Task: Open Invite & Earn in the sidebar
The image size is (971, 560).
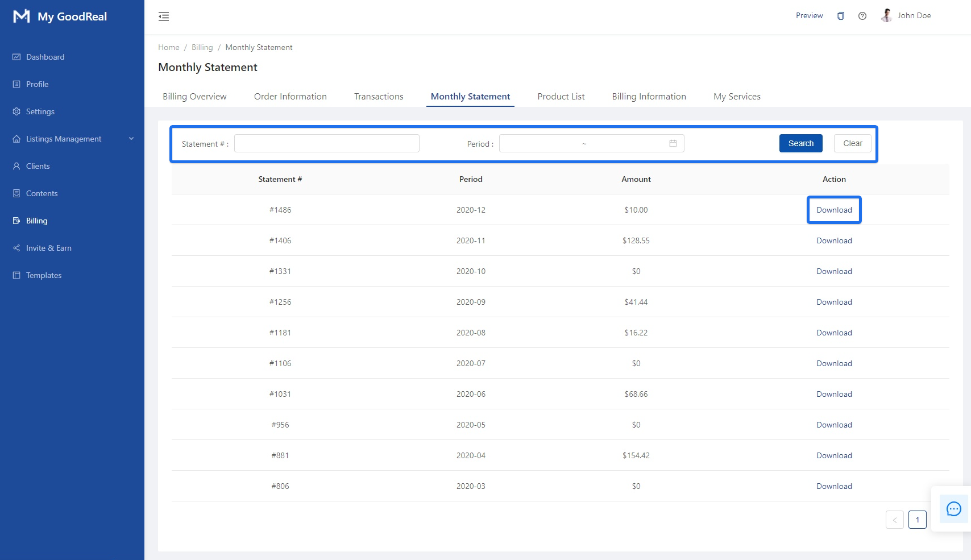Action: (48, 248)
